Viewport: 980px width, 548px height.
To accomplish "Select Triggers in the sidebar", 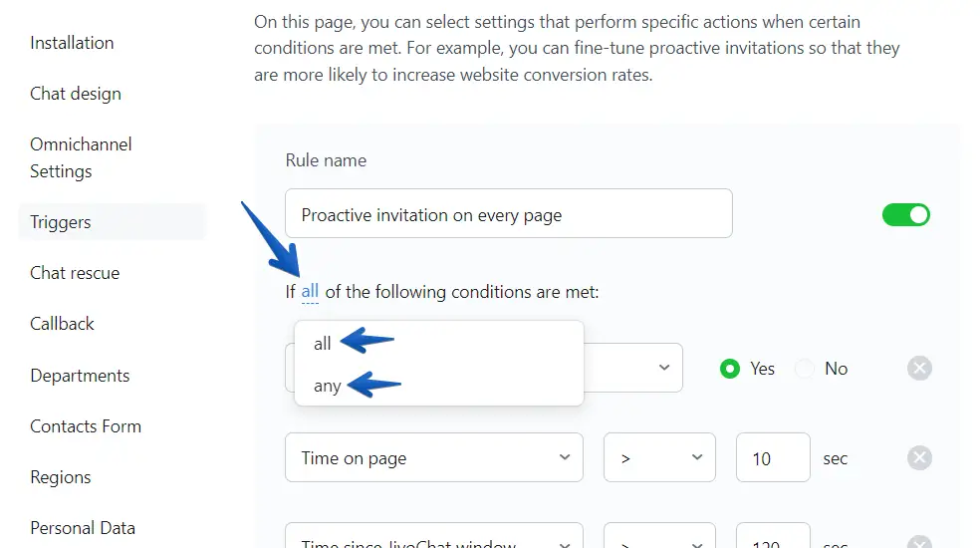I will point(61,222).
